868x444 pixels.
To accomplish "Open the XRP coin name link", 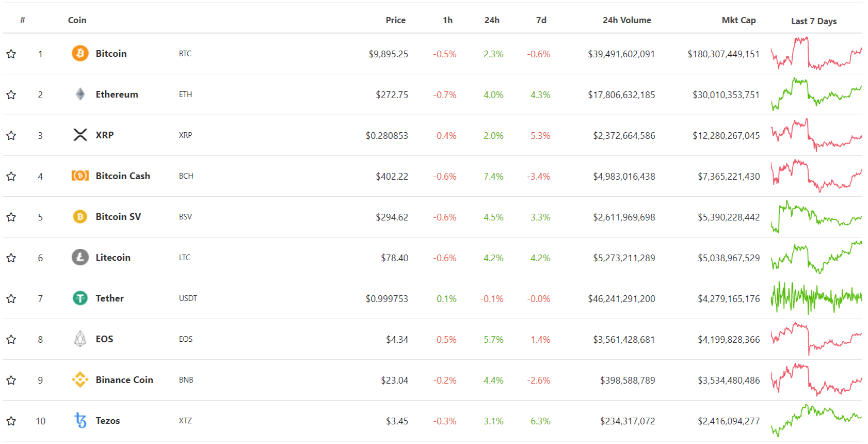I will click(104, 135).
